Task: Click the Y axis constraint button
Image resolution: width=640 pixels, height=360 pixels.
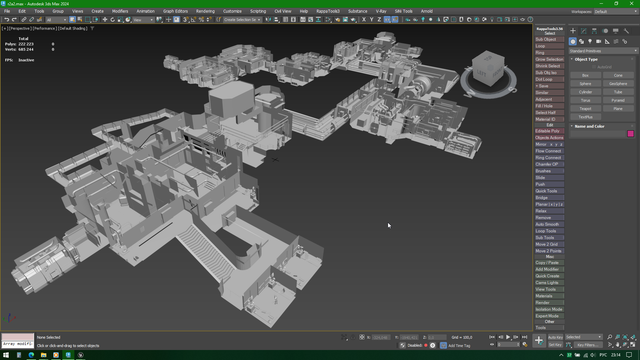Action: (x=371, y=19)
